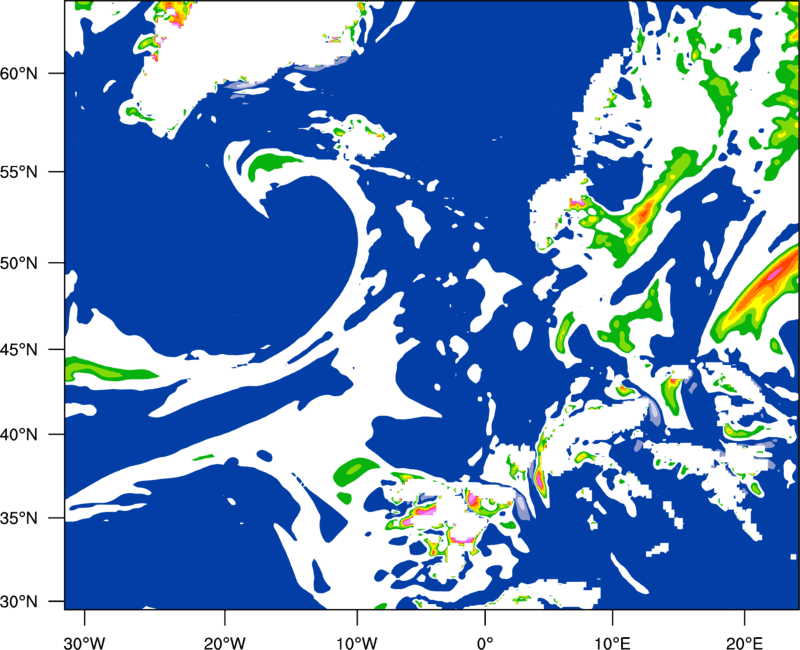Click the 55°N latitude label

click(19, 172)
